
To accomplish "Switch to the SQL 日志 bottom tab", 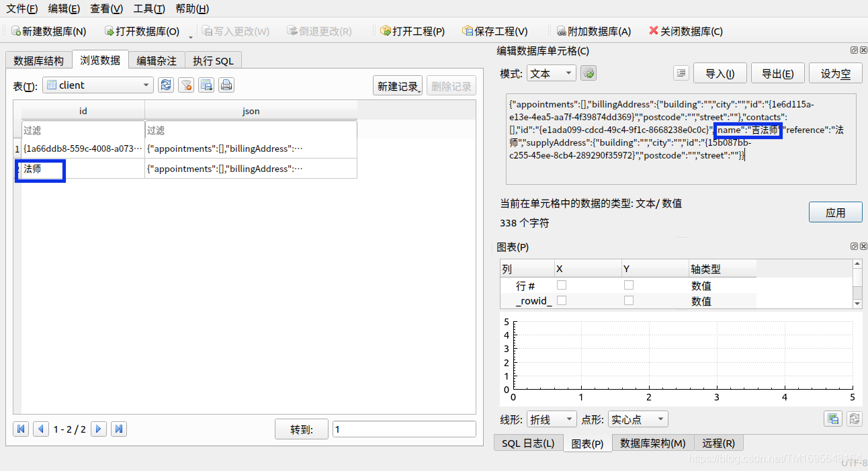I will point(528,443).
